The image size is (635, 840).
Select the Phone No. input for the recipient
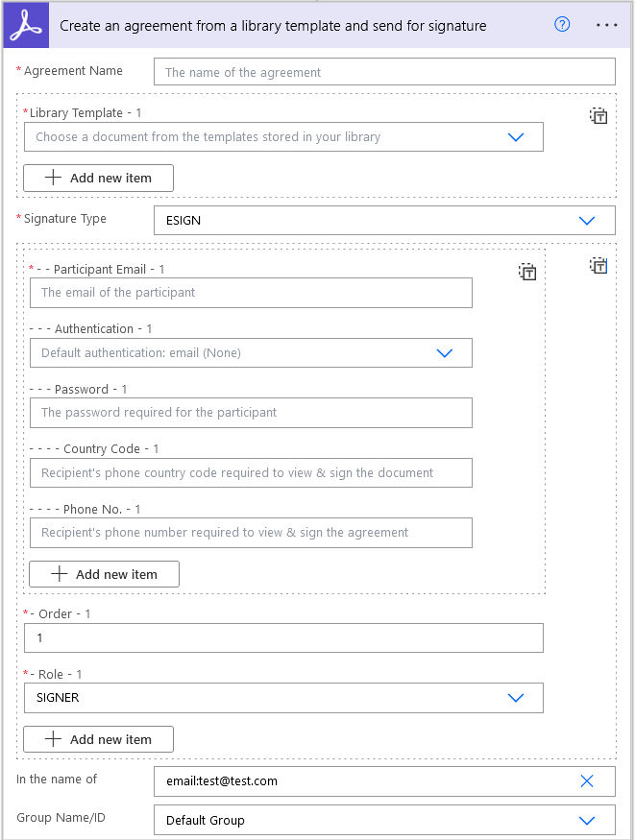(x=251, y=533)
